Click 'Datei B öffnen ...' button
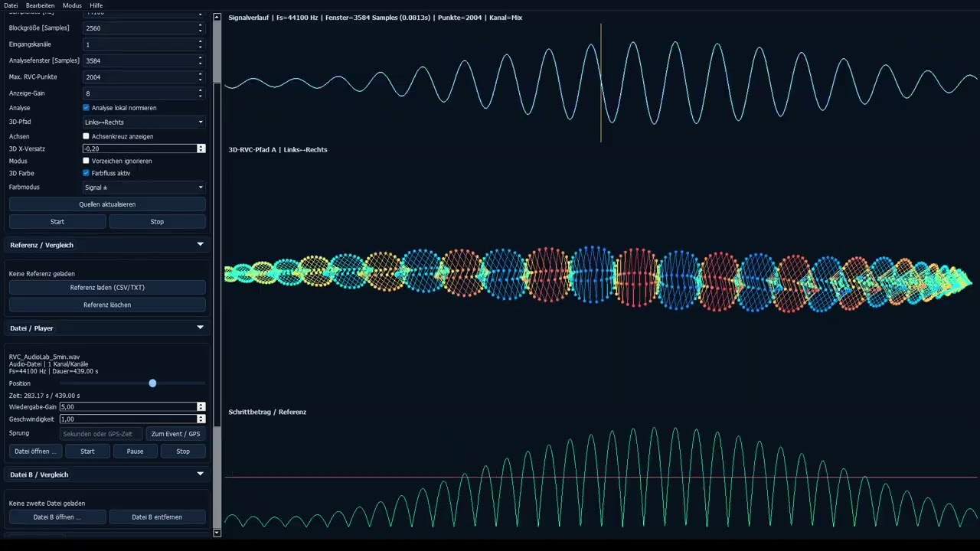Image resolution: width=980 pixels, height=551 pixels. pyautogui.click(x=57, y=517)
